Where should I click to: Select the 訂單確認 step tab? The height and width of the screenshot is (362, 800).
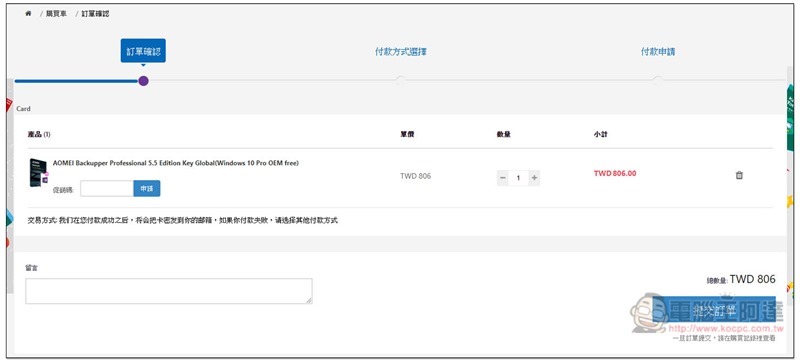[x=143, y=51]
